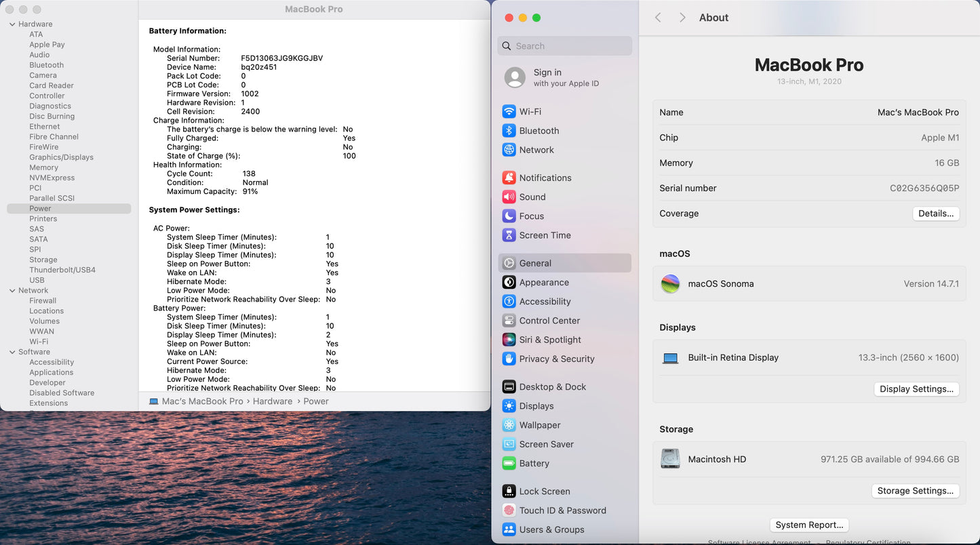Image resolution: width=980 pixels, height=545 pixels.
Task: Open Control Center settings pane
Action: 549,321
